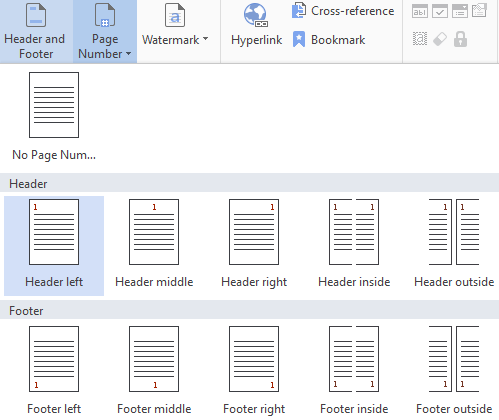This screenshot has height=420, width=499.
Task: Select the Footer outside two-page layout
Action: pyautogui.click(x=454, y=371)
